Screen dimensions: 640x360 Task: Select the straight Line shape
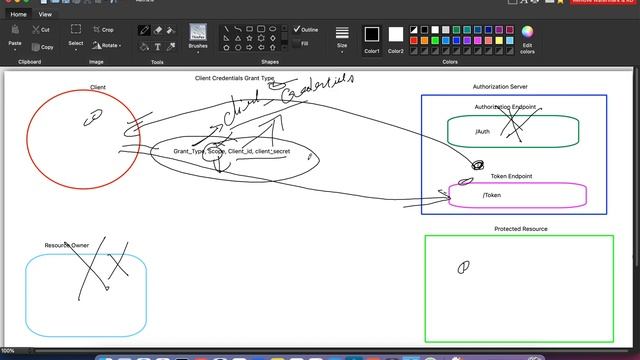[x=227, y=29]
